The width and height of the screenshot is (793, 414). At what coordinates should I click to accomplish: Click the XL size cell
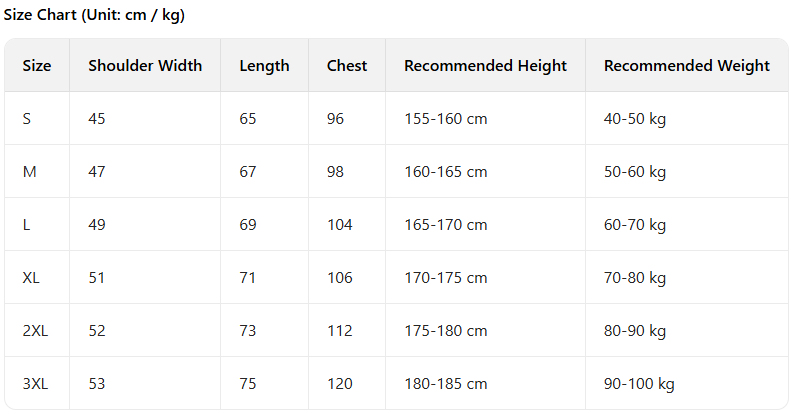pyautogui.click(x=31, y=278)
